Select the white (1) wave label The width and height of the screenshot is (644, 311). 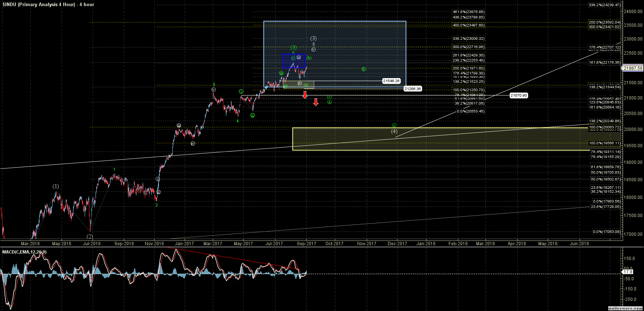55,187
